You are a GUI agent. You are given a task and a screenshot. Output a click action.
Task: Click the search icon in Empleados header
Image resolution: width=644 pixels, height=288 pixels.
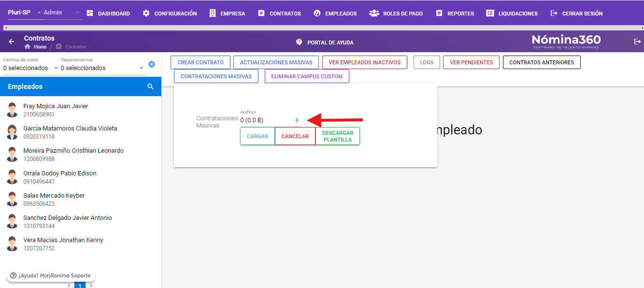pyautogui.click(x=151, y=86)
